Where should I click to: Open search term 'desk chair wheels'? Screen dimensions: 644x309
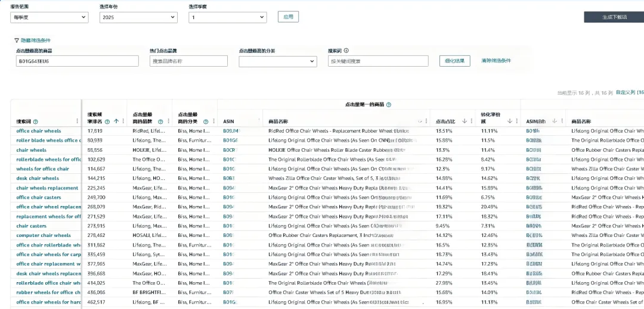[x=38, y=178]
